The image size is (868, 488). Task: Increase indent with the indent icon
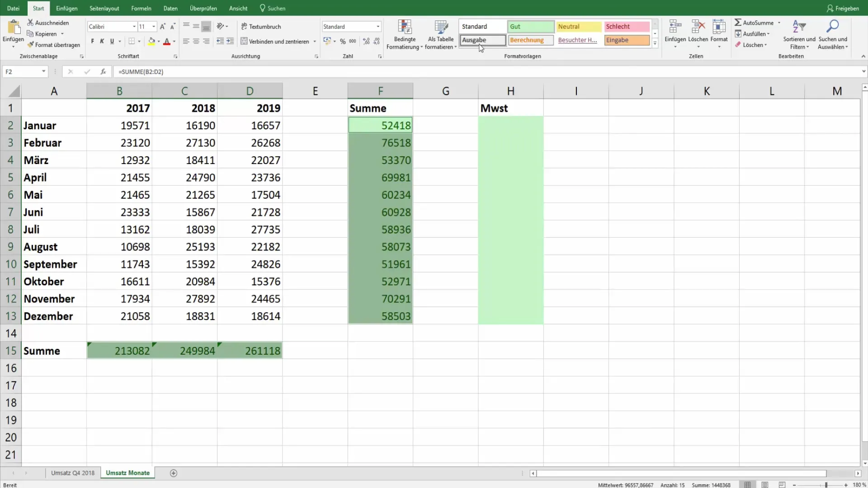tap(230, 41)
